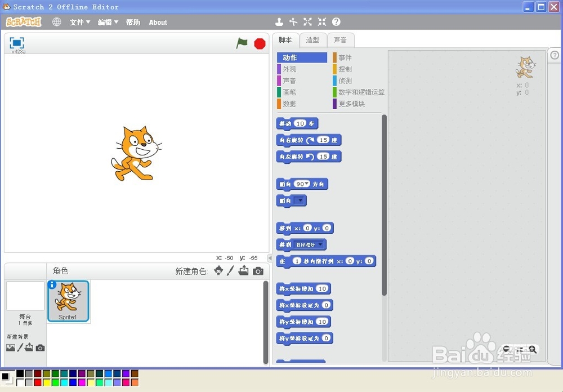Click the About menu item
The height and width of the screenshot is (392, 563).
[158, 23]
